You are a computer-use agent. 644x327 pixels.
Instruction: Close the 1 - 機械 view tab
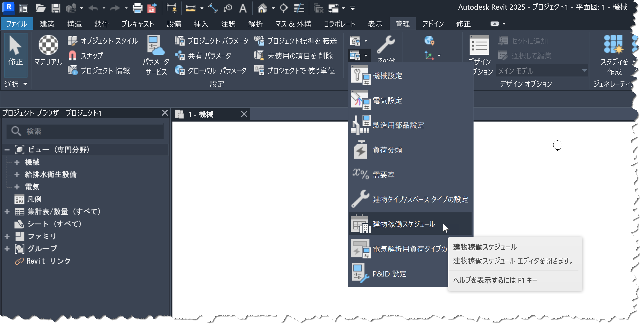[244, 114]
